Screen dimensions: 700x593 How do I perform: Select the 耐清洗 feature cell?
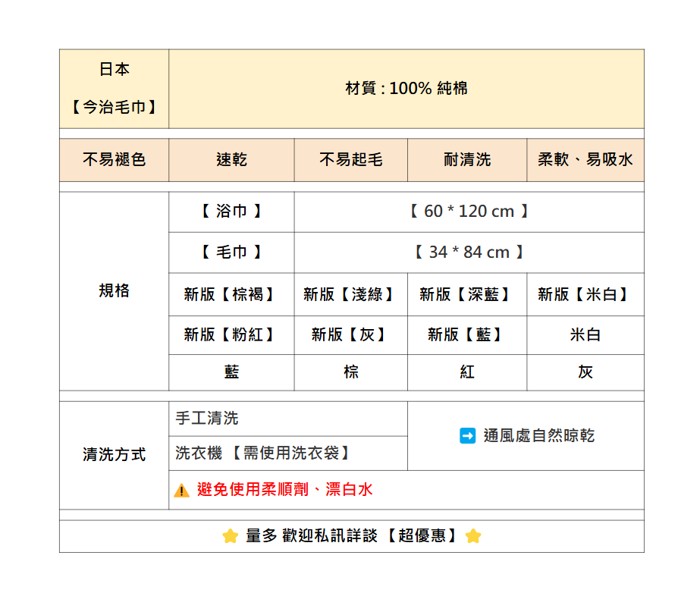coord(467,160)
